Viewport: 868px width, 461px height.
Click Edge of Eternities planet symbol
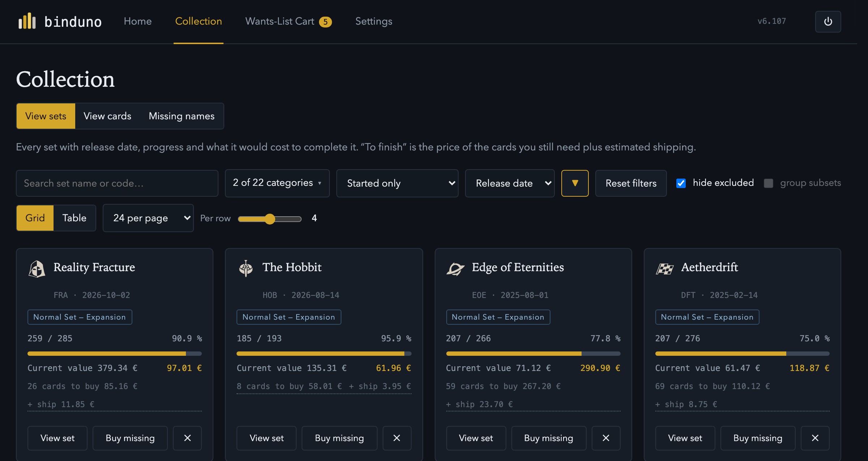[x=455, y=269]
